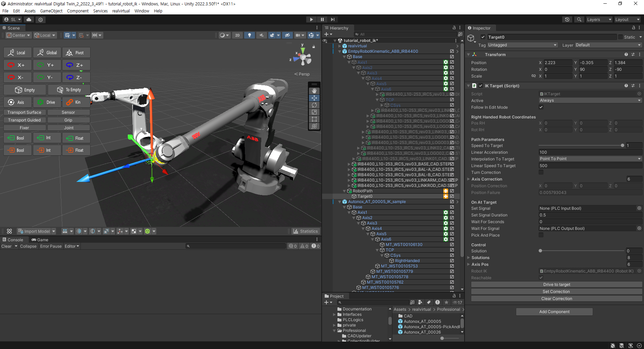Open the Layout dropdown

pos(628,19)
